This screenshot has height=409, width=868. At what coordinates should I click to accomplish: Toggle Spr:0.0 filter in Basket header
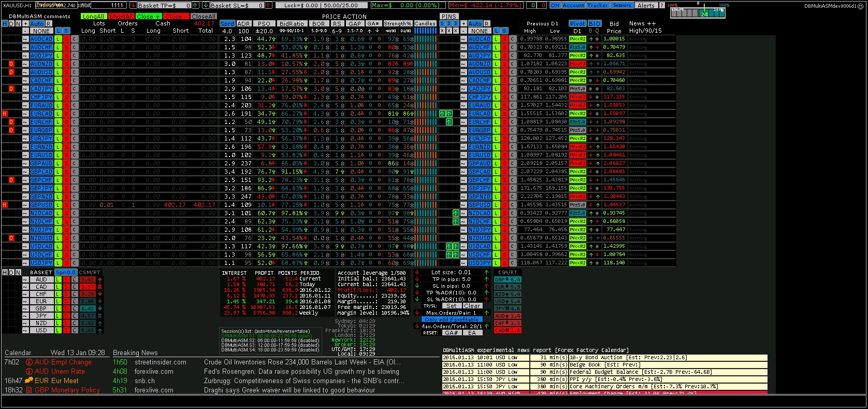tap(66, 272)
